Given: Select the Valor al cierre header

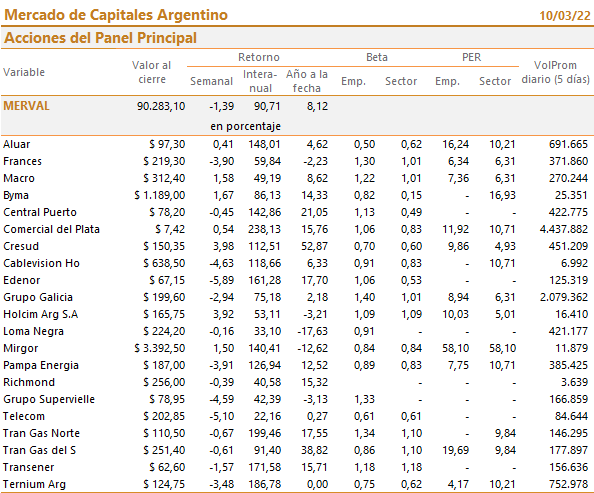Looking at the screenshot, I should tap(152, 72).
